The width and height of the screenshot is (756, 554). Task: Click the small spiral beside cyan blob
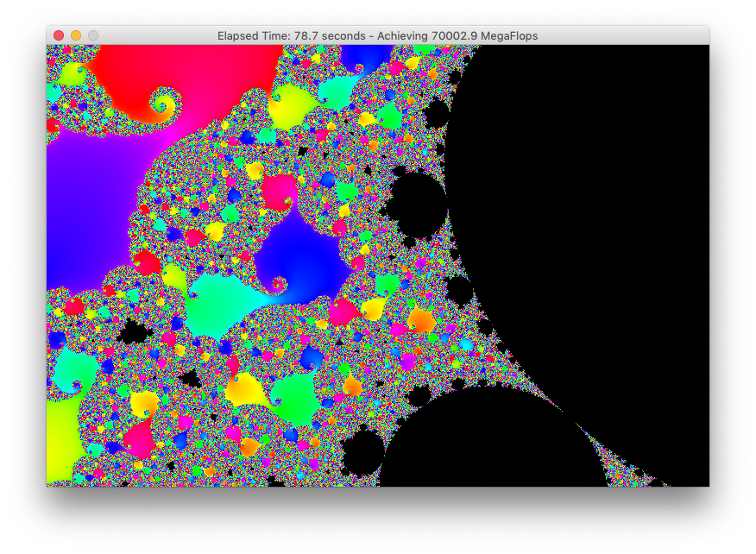click(278, 283)
